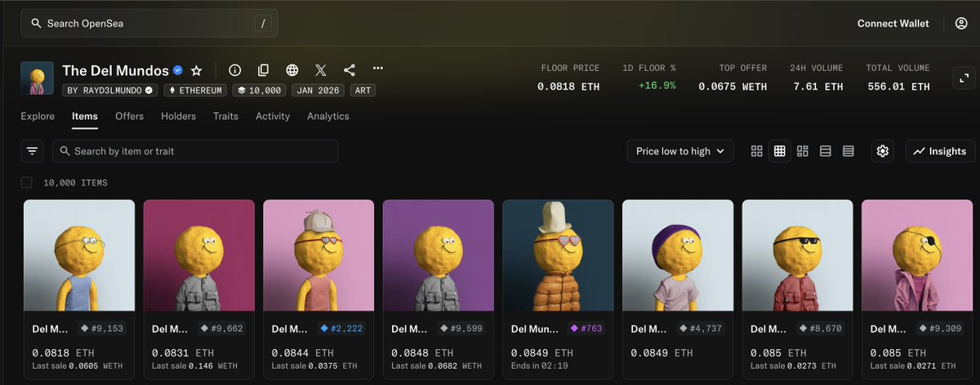Copy the collection link with the copy icon
This screenshot has height=385, width=980.
263,70
